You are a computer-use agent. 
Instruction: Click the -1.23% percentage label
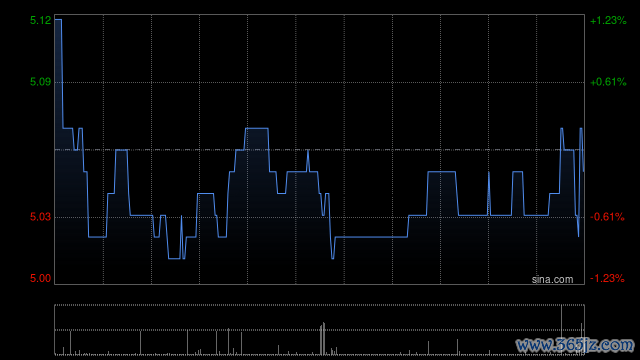tap(607, 278)
